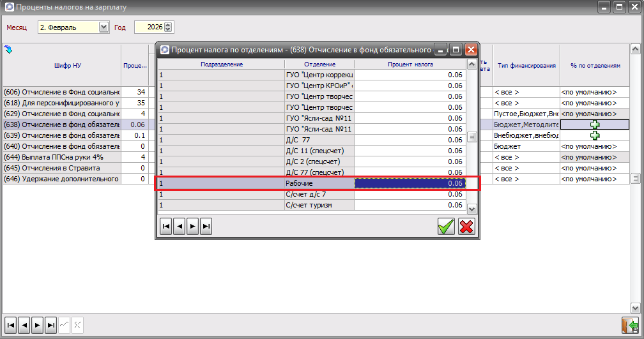Screen dimensions: 644x339
Task: Select the С/счет туризм row in the dialog
Action: click(x=319, y=205)
